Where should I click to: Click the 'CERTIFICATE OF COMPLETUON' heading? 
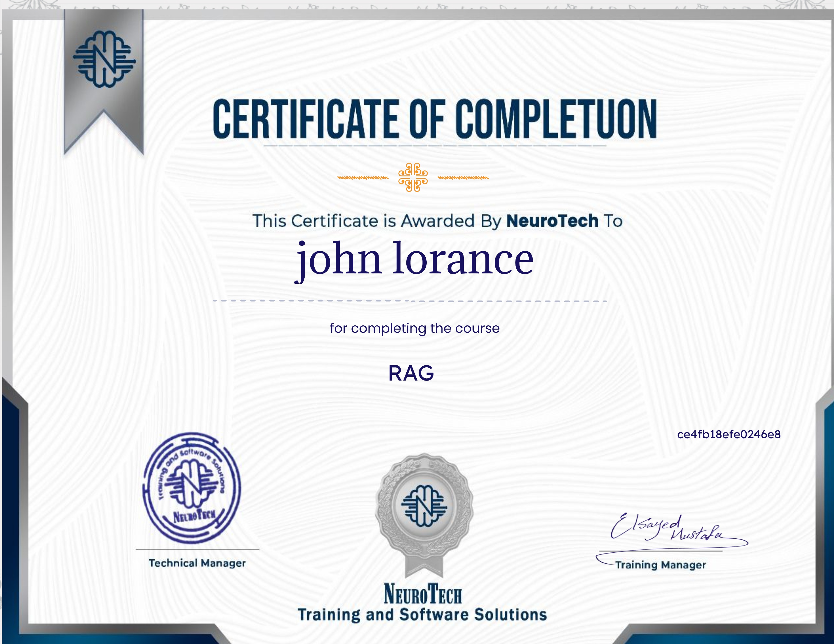coord(435,118)
